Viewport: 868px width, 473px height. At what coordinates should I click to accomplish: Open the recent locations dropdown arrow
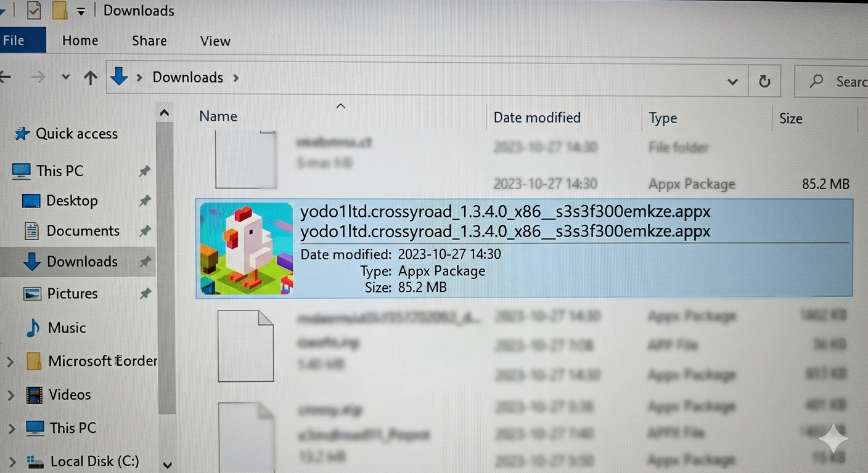click(66, 78)
